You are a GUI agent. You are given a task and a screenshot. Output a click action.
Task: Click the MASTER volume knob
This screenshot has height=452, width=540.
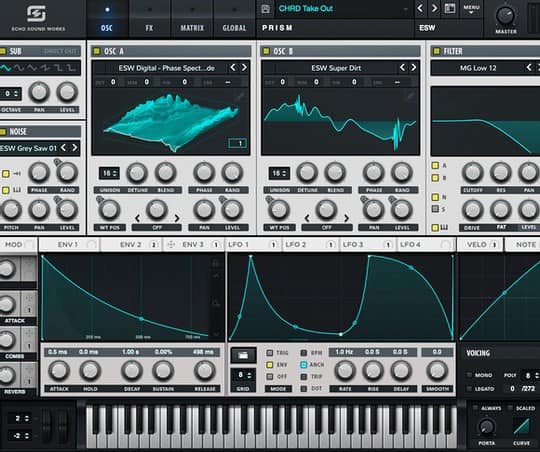505,16
